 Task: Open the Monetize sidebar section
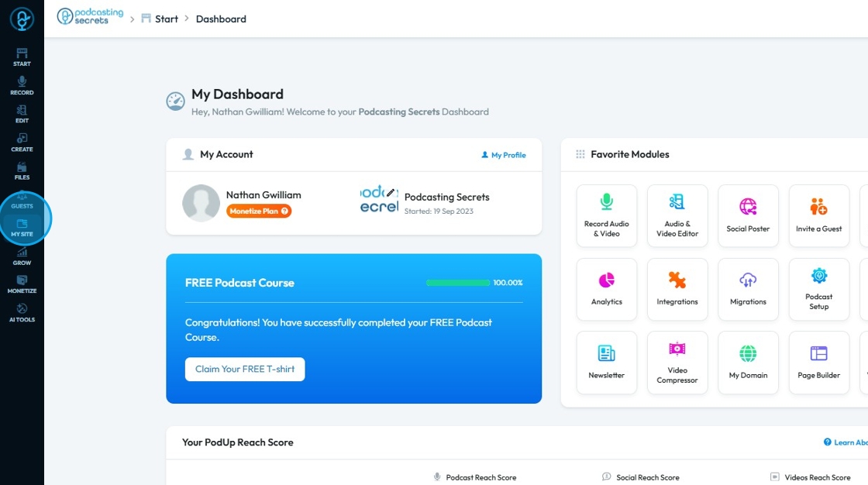(x=22, y=284)
